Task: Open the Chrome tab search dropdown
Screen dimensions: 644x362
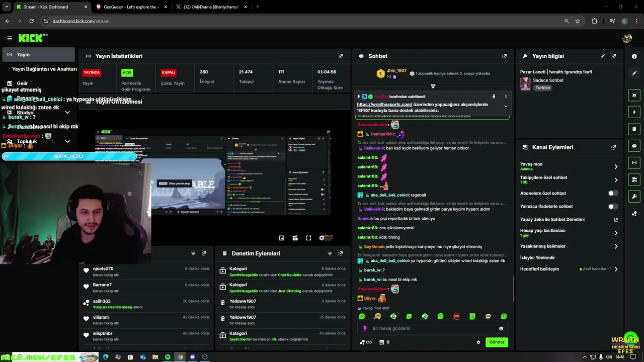Action: 7,7
